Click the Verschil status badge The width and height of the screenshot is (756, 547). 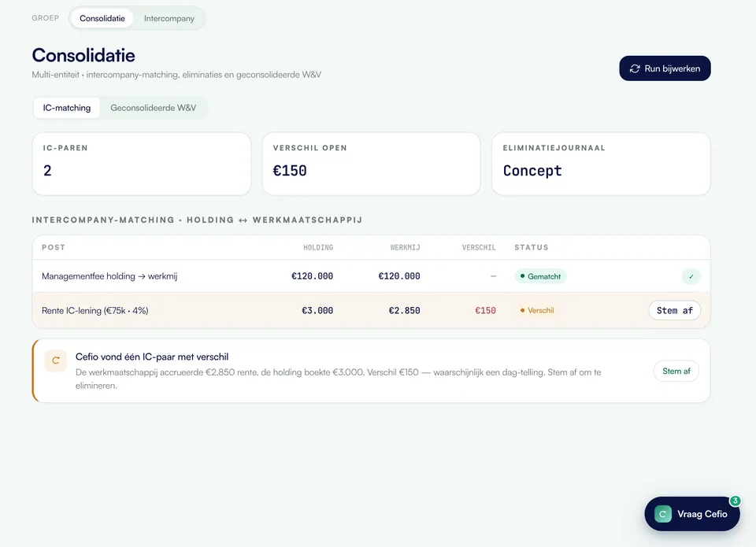[537, 310]
